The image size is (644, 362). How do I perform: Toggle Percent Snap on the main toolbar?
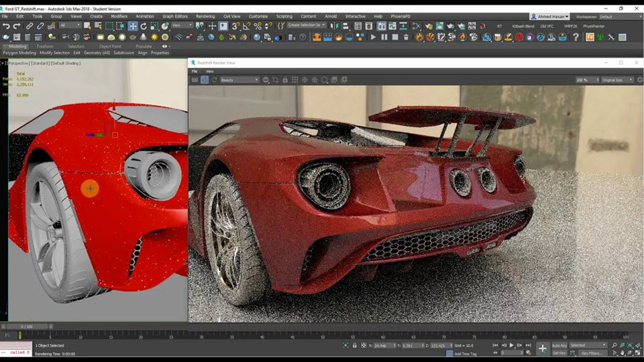click(x=258, y=26)
